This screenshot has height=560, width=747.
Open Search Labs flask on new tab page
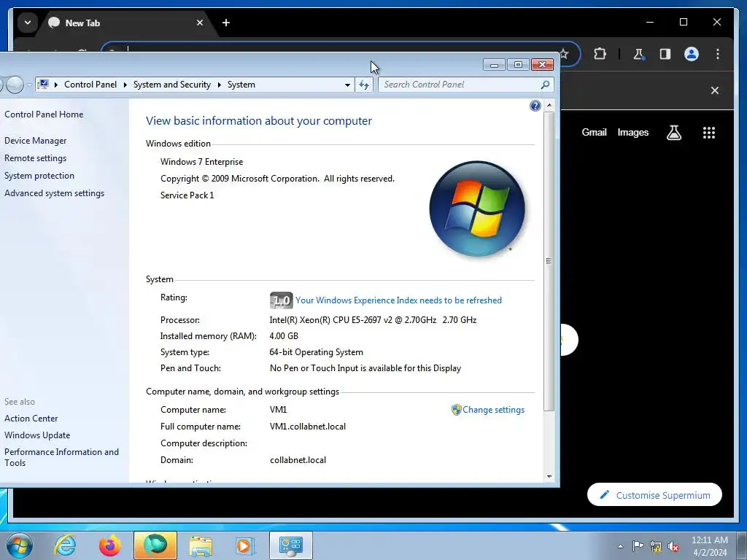point(673,133)
